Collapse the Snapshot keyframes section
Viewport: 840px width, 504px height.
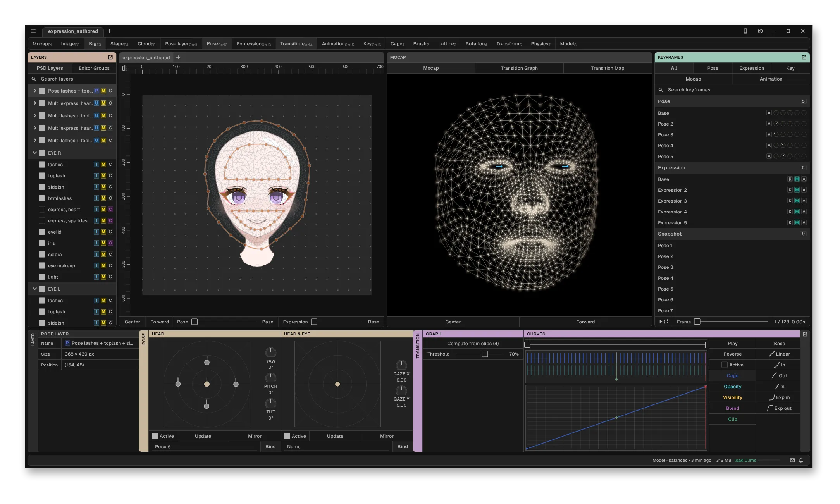click(732, 234)
